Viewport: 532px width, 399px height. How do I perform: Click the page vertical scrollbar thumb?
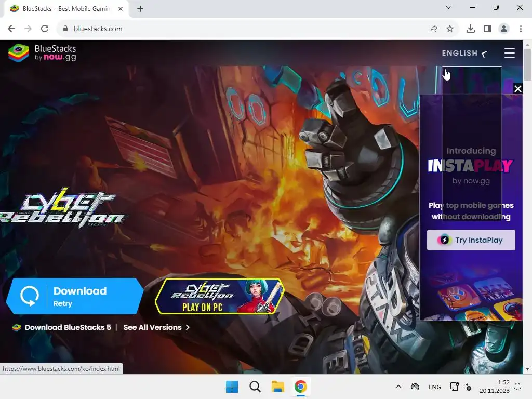tap(527, 64)
